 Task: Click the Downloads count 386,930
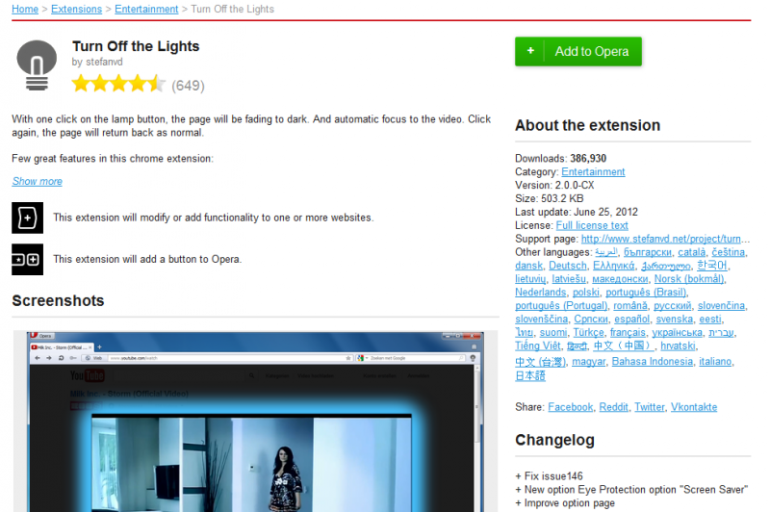(588, 159)
